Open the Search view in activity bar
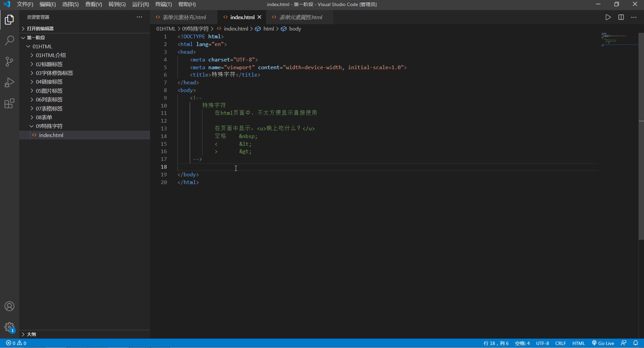This screenshot has height=348, width=644. pos(9,41)
